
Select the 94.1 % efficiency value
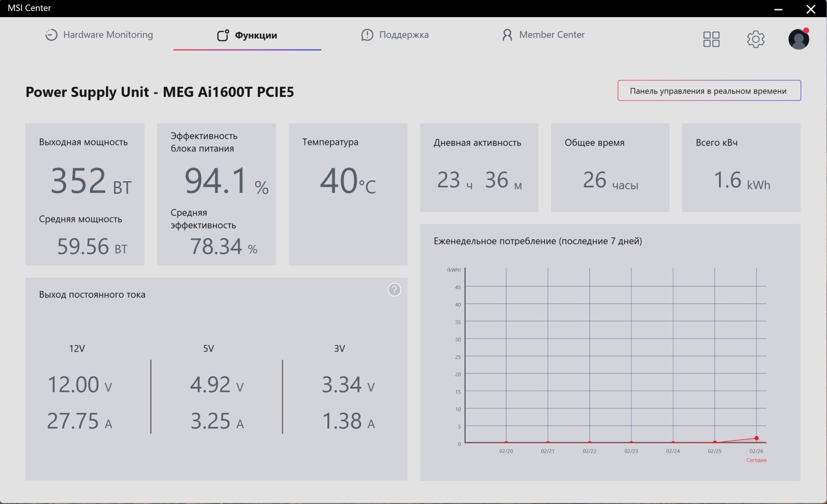pyautogui.click(x=227, y=181)
